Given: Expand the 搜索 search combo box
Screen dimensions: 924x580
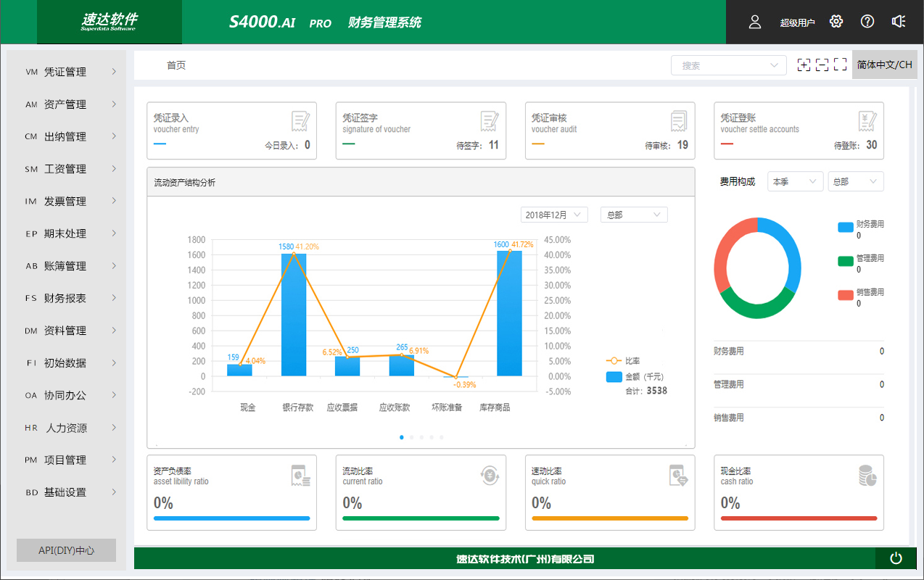Looking at the screenshot, I should 728,65.
